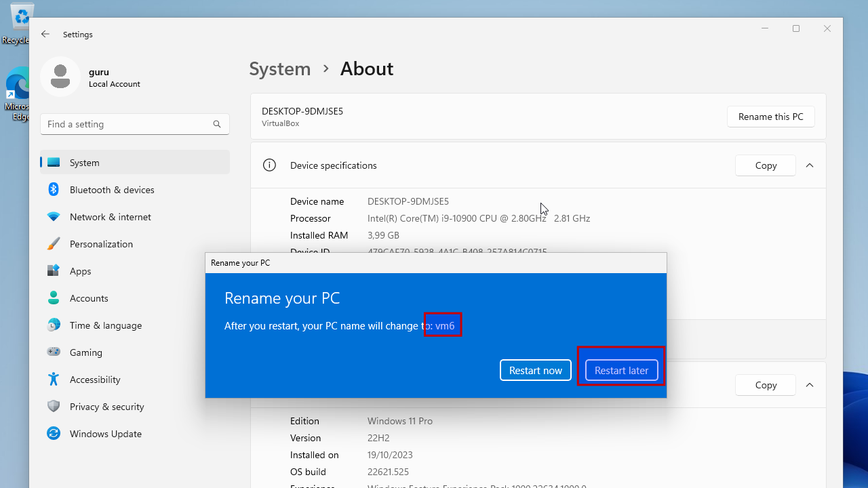Open Bluetooth & devices settings

click(135, 190)
